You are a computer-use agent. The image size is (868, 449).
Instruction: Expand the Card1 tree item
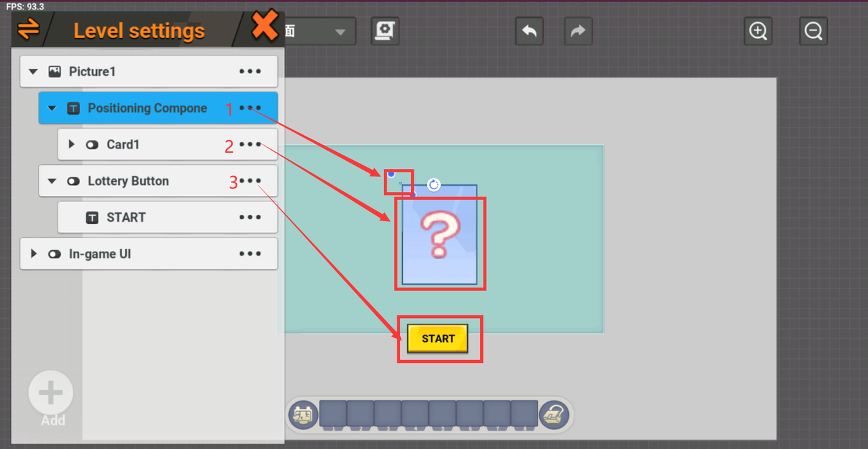[71, 144]
